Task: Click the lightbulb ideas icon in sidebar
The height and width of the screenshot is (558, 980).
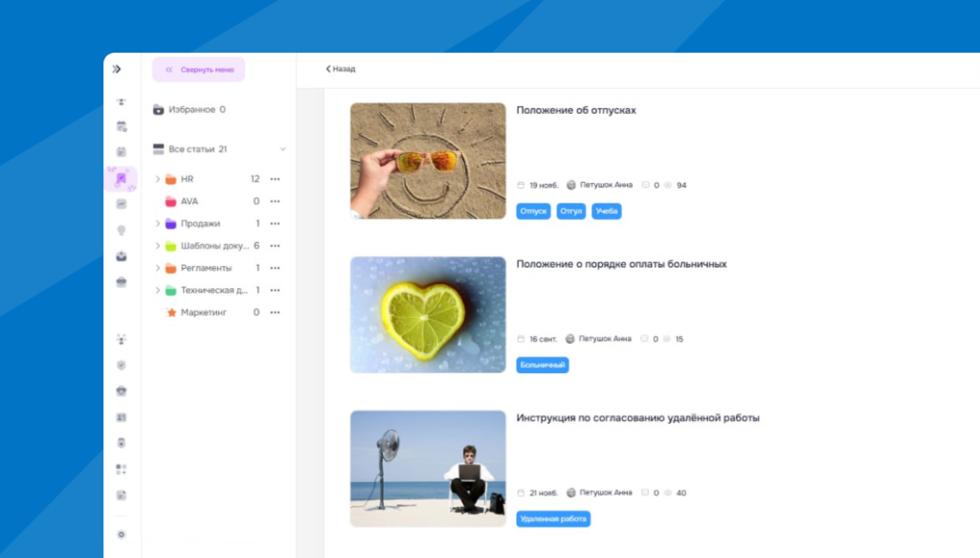Action: 122,230
